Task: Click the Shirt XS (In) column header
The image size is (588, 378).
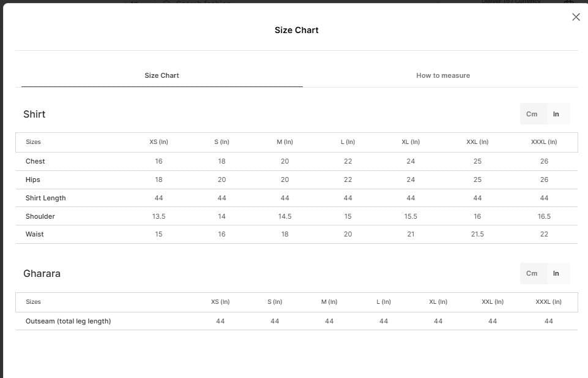Action: [x=158, y=142]
